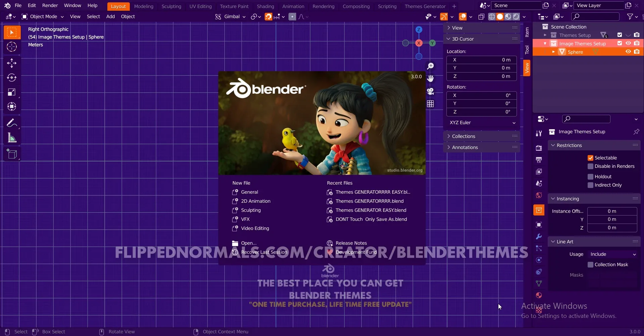Uncheck Image Themes Setup collection checkbox

click(x=620, y=43)
